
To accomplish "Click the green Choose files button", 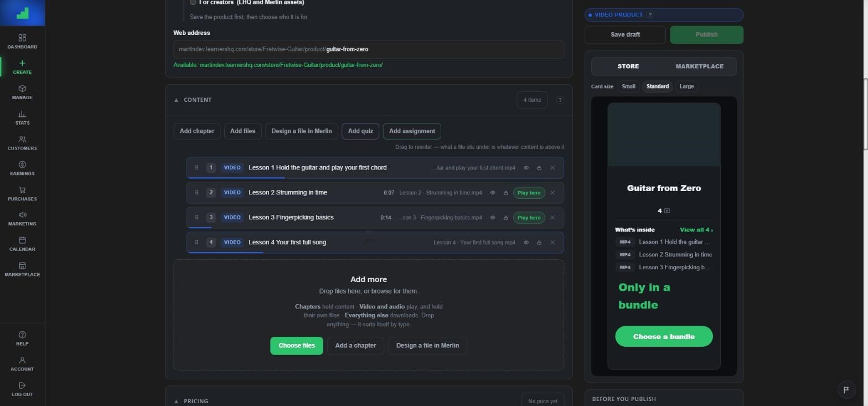I will pos(297,346).
